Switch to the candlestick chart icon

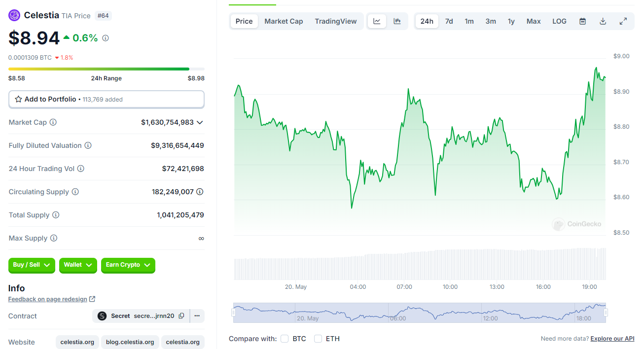(397, 21)
